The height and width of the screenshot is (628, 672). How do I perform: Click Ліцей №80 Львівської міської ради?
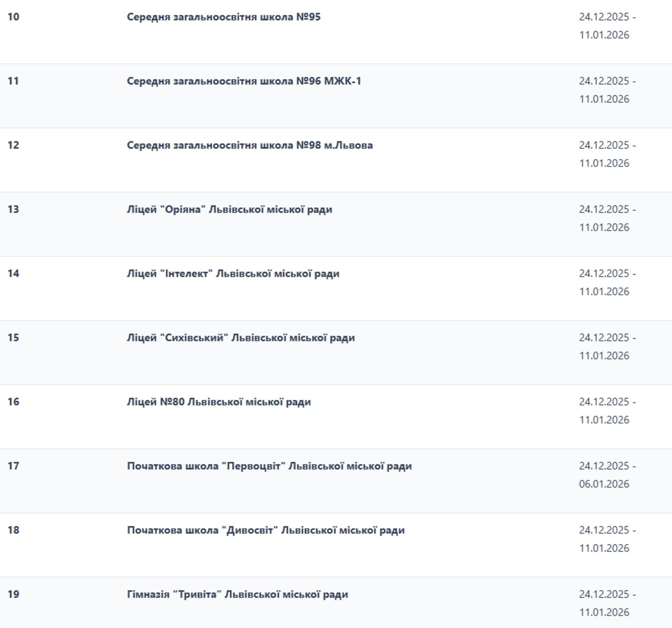218,401
